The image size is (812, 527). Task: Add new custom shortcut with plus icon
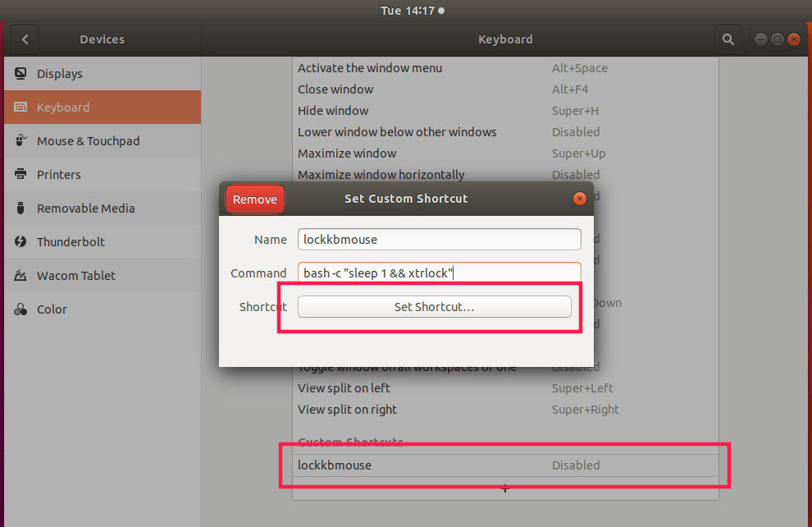[x=505, y=488]
